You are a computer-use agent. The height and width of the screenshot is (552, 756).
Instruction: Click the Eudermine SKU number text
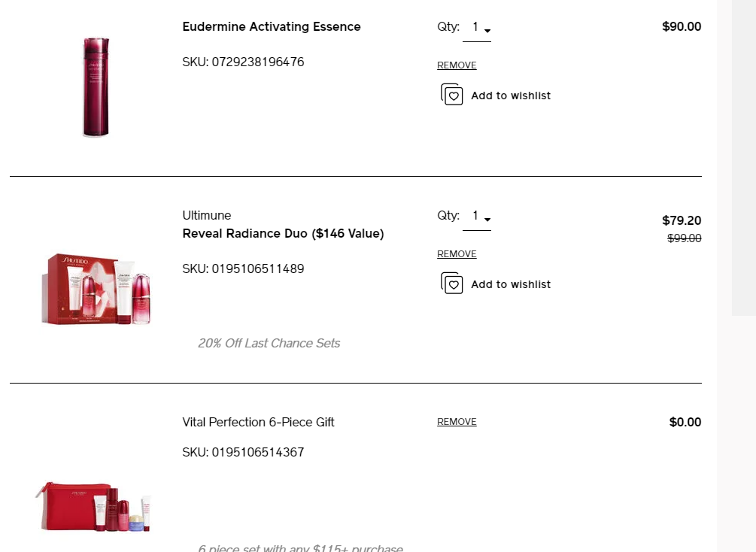pos(243,62)
